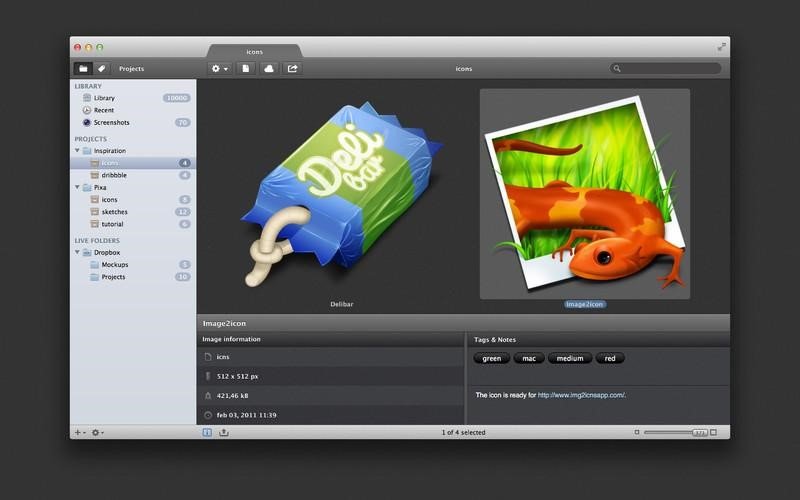
Task: Open the Screenshots item in sidebar
Action: 133,122
